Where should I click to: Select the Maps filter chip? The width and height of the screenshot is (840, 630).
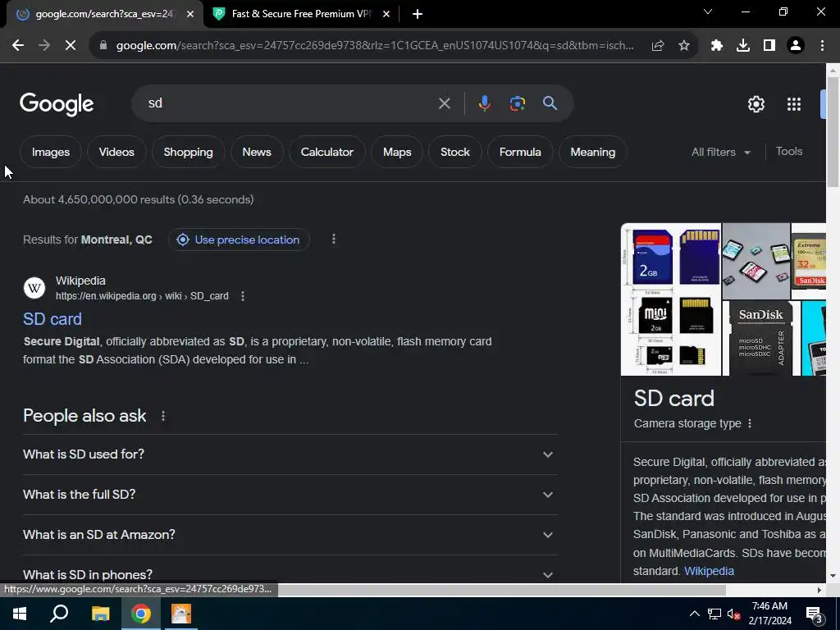(397, 152)
